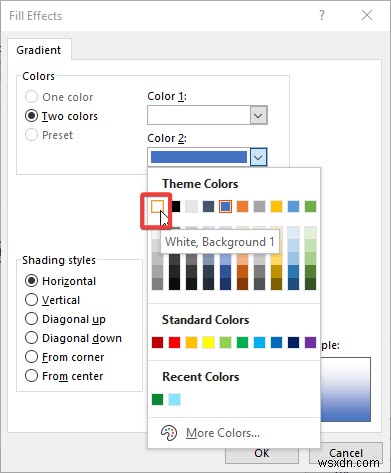Click the Cancel button
This screenshot has height=473, width=391.
pyautogui.click(x=346, y=453)
